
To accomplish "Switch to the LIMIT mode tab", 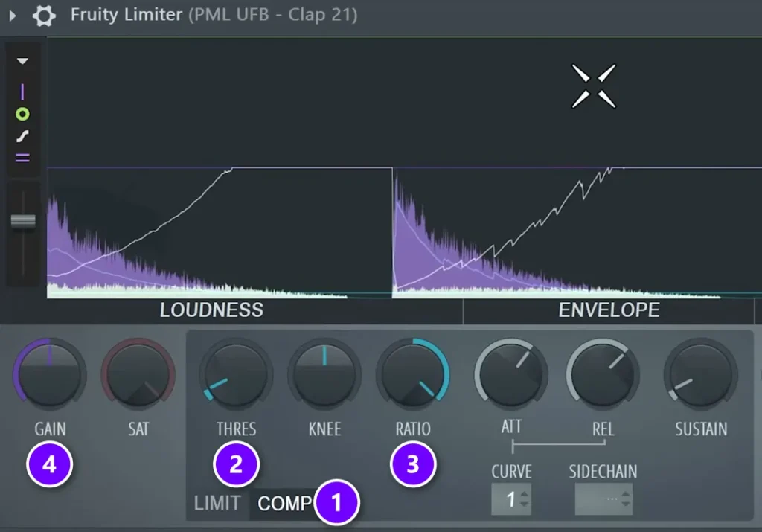I will pos(217,503).
